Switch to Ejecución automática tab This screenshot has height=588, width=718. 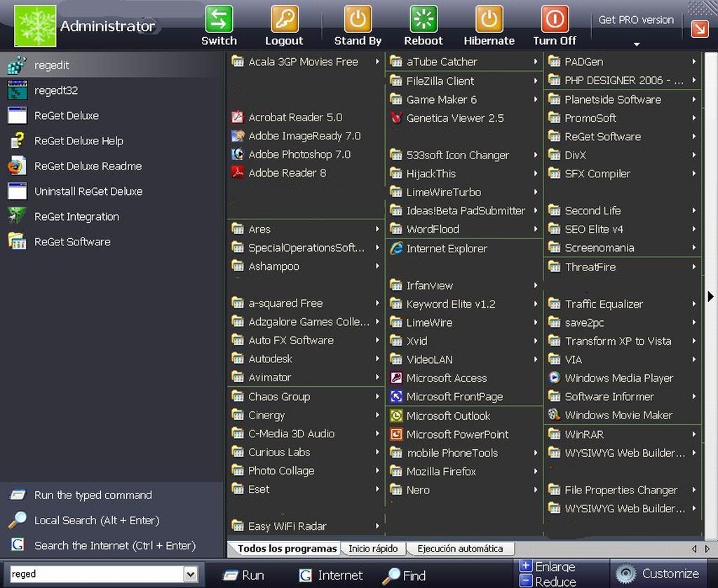pos(460,549)
